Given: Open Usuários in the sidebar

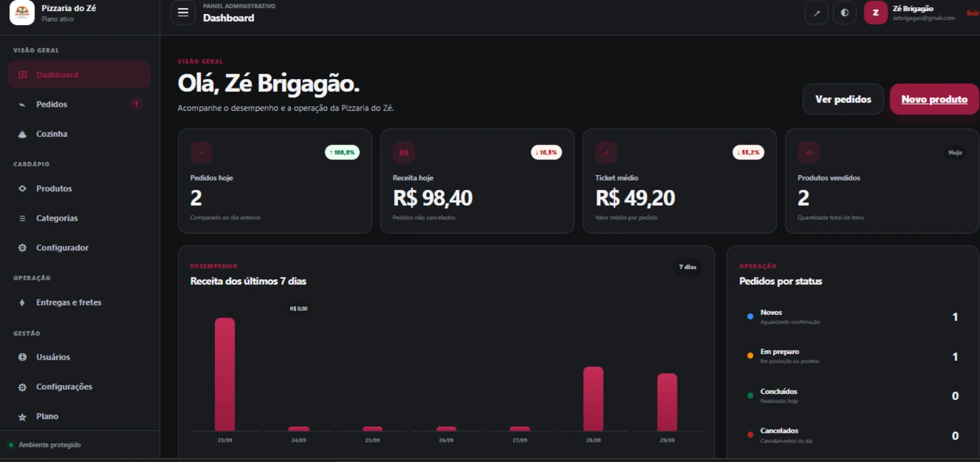Looking at the screenshot, I should point(79,357).
